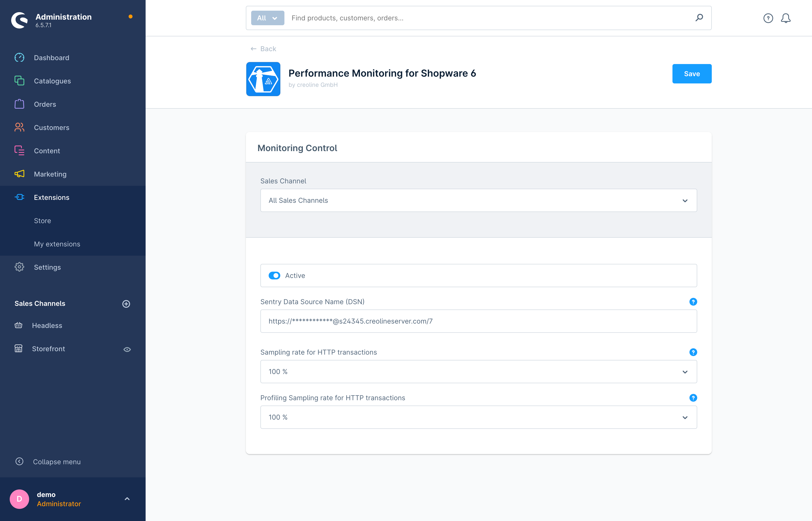Expand the demo user menu chevron
The image size is (812, 521).
tap(127, 499)
